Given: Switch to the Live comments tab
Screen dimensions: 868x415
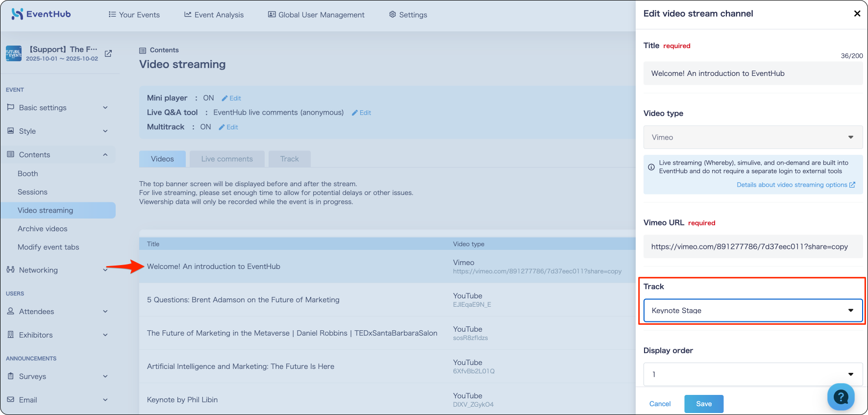Looking at the screenshot, I should [227, 159].
